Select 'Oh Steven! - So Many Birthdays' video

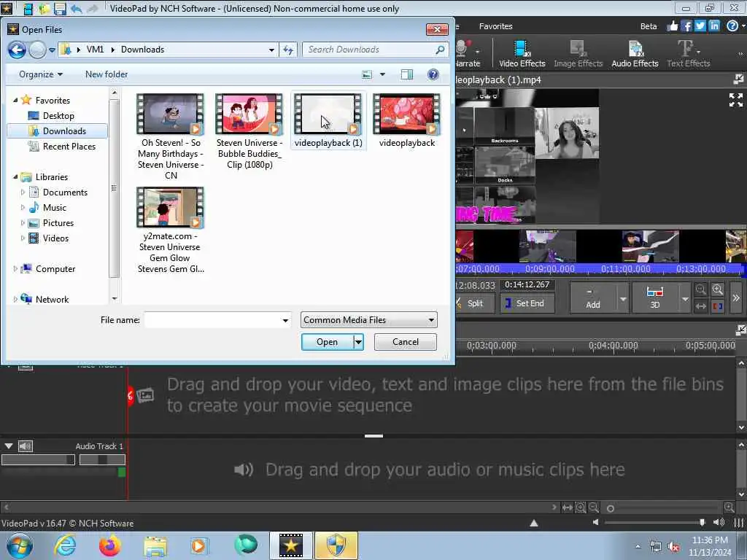pos(170,136)
